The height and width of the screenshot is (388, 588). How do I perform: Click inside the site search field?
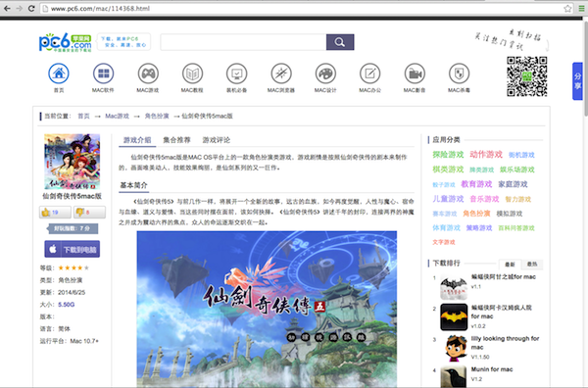(x=243, y=42)
